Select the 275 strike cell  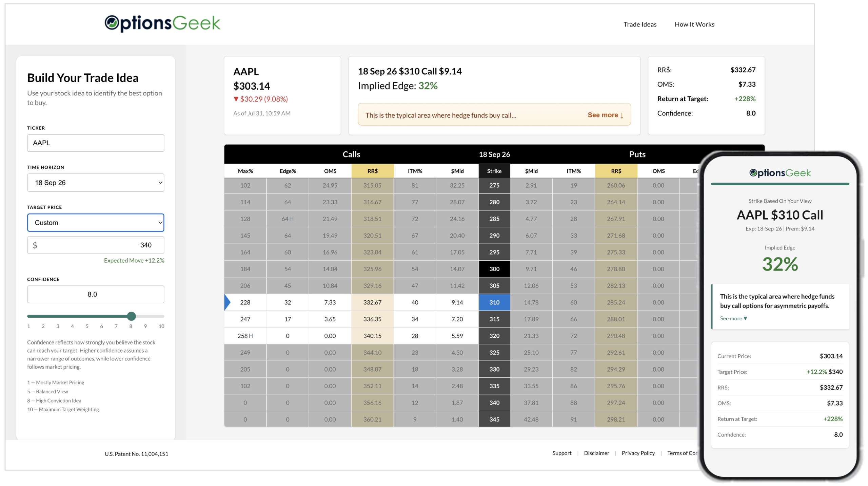point(494,185)
